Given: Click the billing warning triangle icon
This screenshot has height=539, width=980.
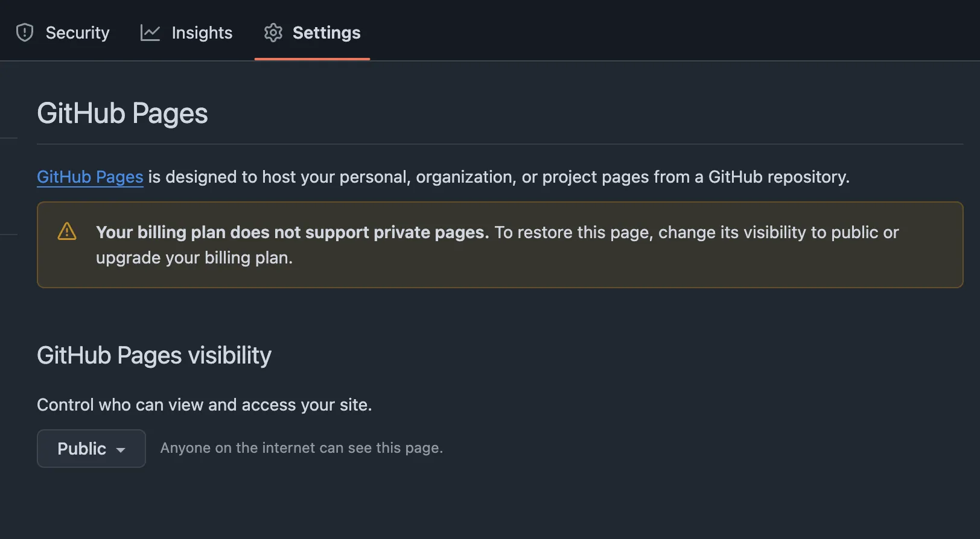Looking at the screenshot, I should coord(67,232).
